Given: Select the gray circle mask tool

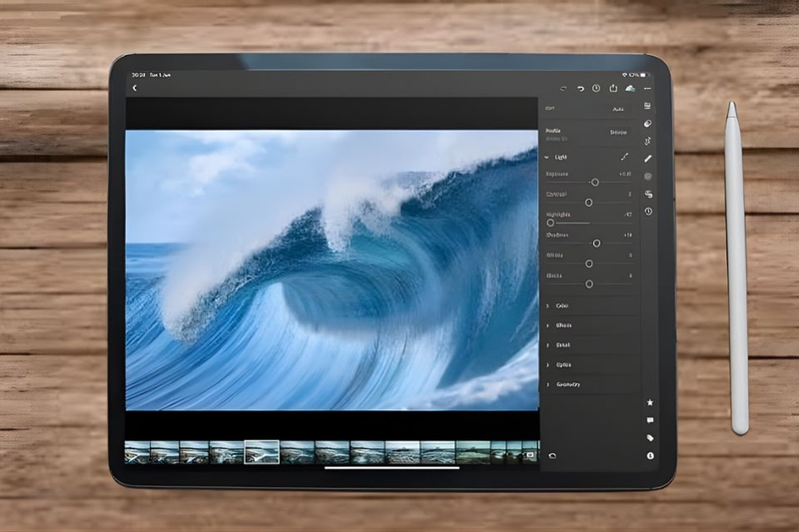Looking at the screenshot, I should coord(648,177).
